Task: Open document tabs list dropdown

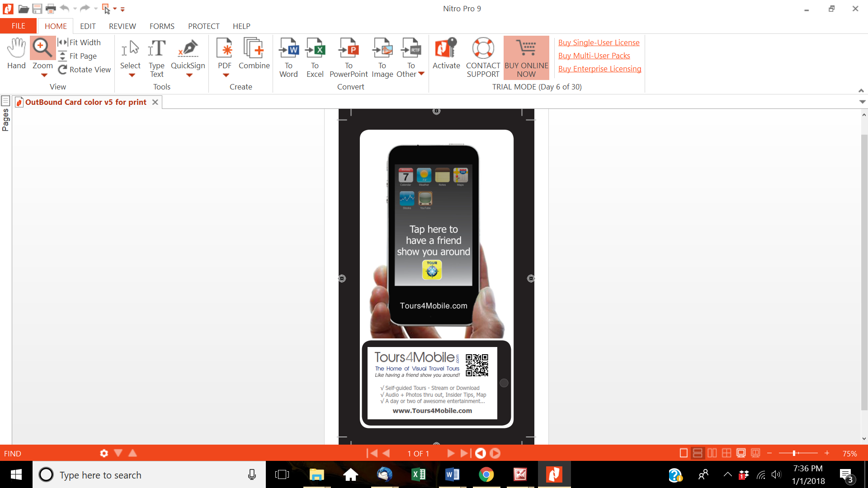Action: point(862,102)
